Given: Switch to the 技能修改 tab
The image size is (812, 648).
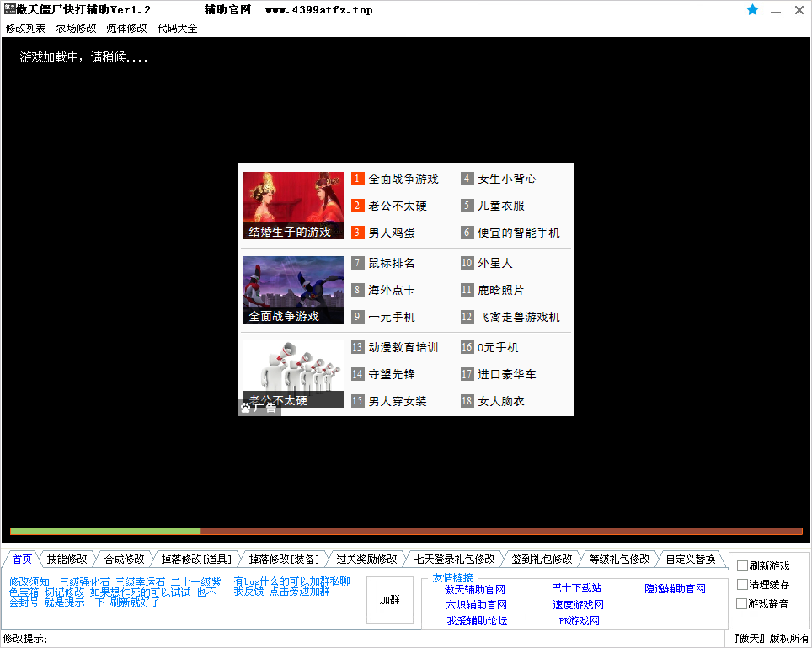Looking at the screenshot, I should tap(67, 559).
